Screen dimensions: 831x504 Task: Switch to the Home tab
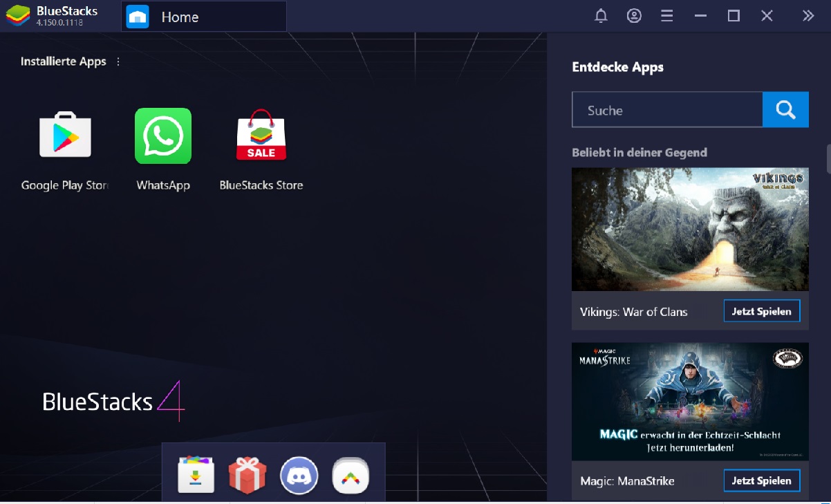tap(204, 17)
